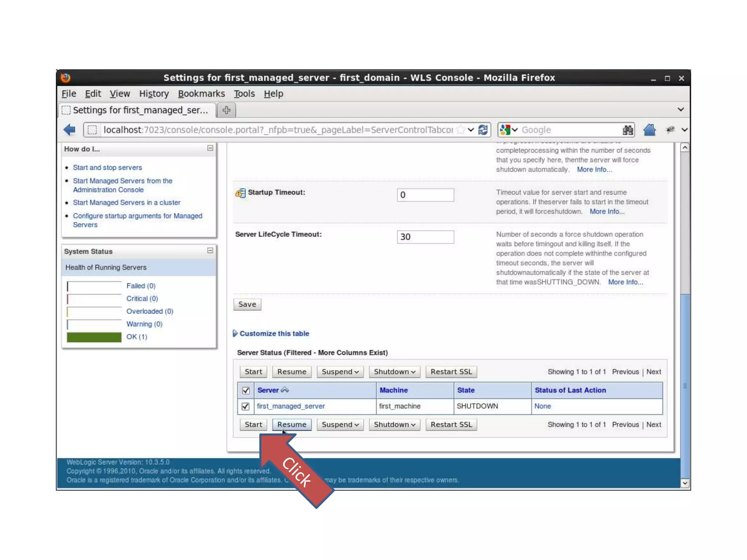Open More Info for Server LifeCycle Timeout
The image size is (747, 560).
click(625, 282)
